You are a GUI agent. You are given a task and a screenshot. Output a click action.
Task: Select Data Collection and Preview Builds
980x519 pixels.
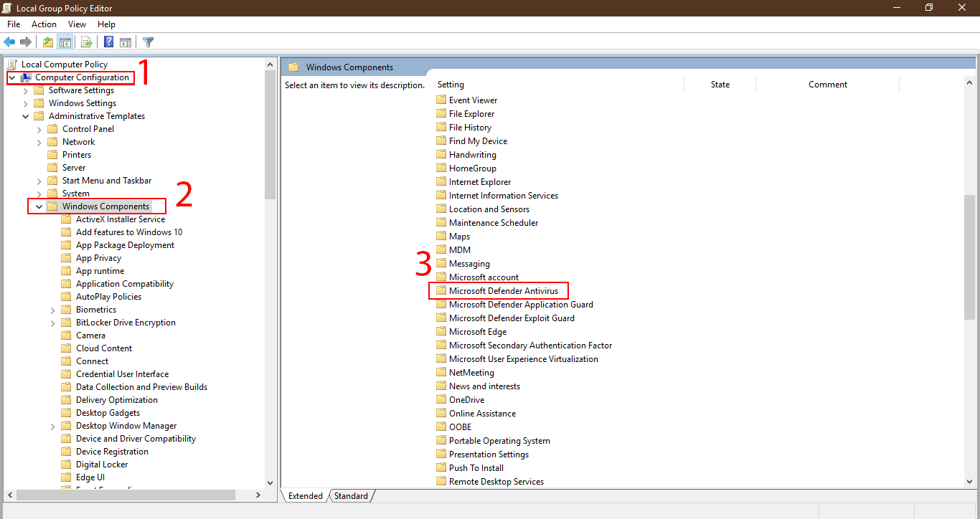141,387
